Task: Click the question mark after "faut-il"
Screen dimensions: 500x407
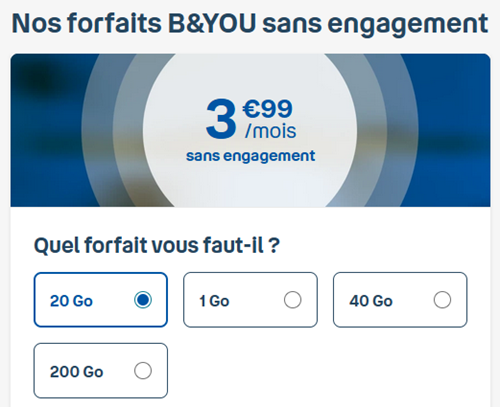Action: click(274, 245)
